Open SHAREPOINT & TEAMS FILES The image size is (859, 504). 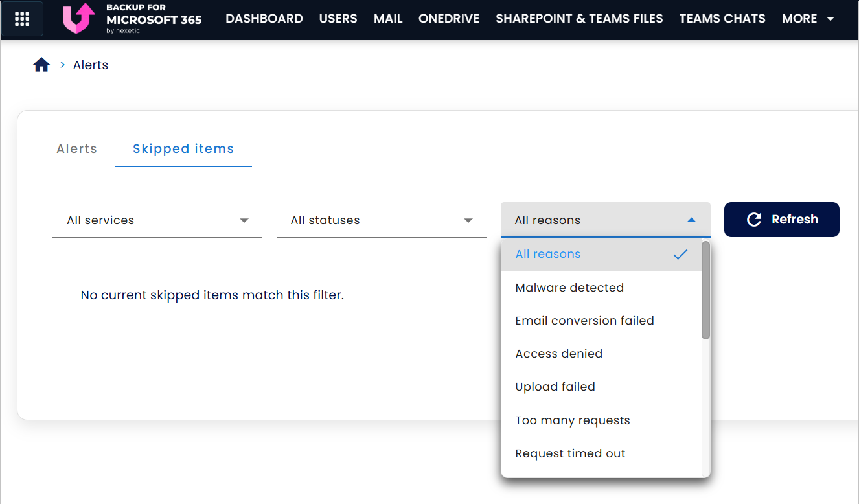pos(579,19)
